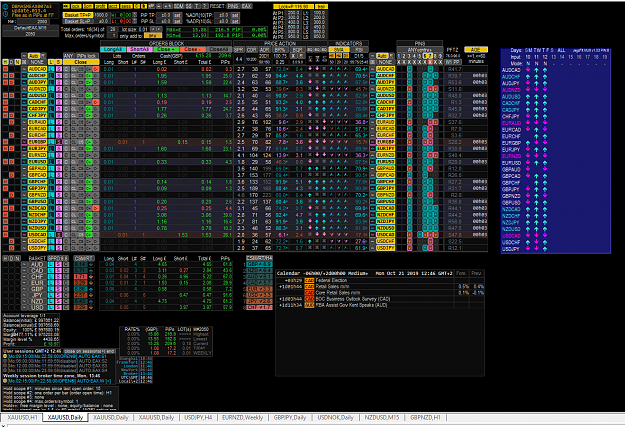Click the pink ShortAll button
The image size is (625, 427).
pyautogui.click(x=140, y=49)
